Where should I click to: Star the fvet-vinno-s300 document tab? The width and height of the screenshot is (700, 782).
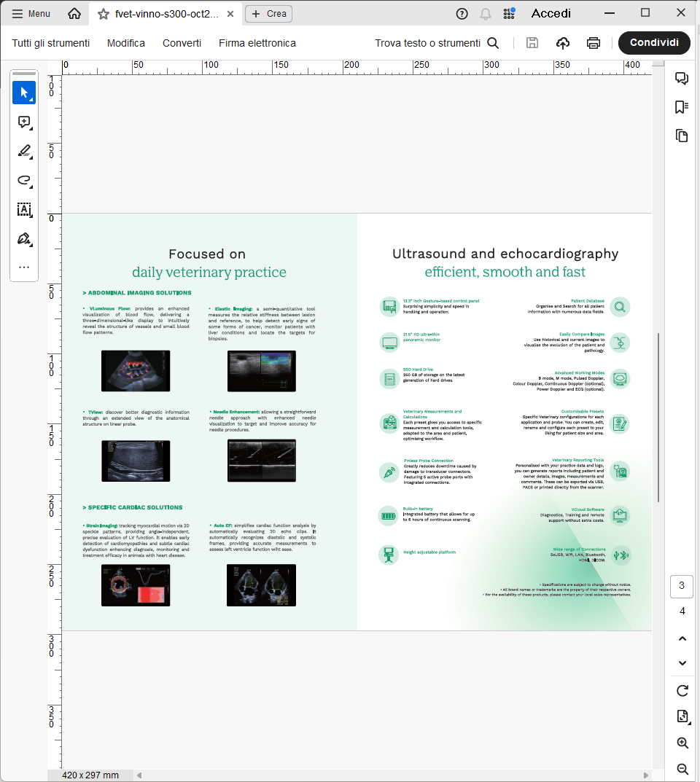click(104, 14)
